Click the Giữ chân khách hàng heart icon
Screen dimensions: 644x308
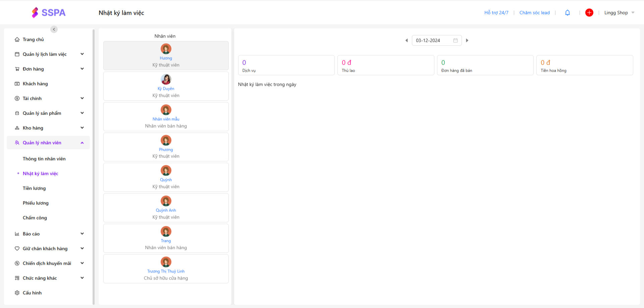pyautogui.click(x=17, y=249)
